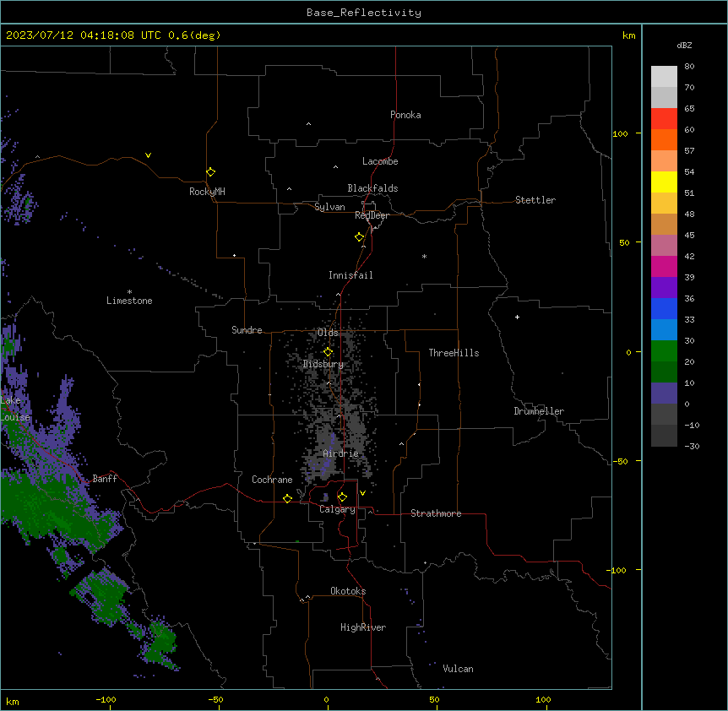The width and height of the screenshot is (728, 711).
Task: Click the bright green 20–30 dBZ legend swatch
Action: (664, 351)
